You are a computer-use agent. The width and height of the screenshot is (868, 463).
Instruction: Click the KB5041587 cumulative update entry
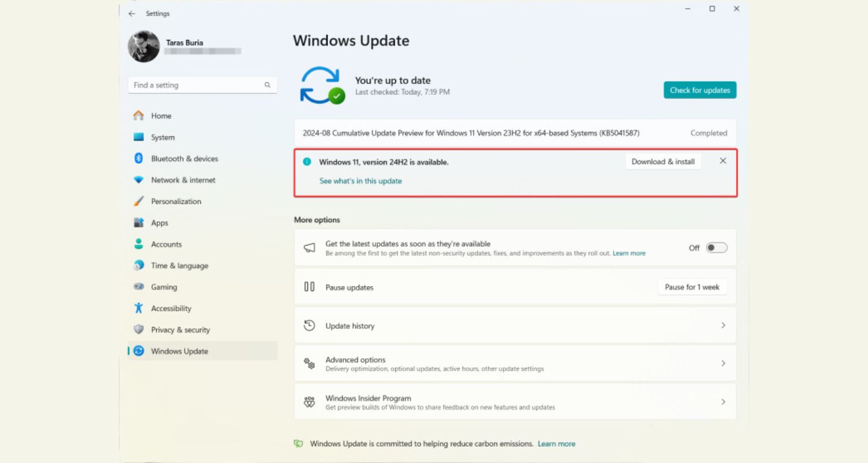[515, 133]
